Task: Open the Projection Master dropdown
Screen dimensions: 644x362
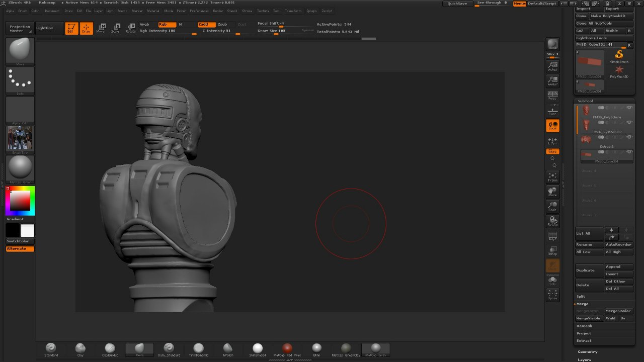Action: (x=20, y=29)
